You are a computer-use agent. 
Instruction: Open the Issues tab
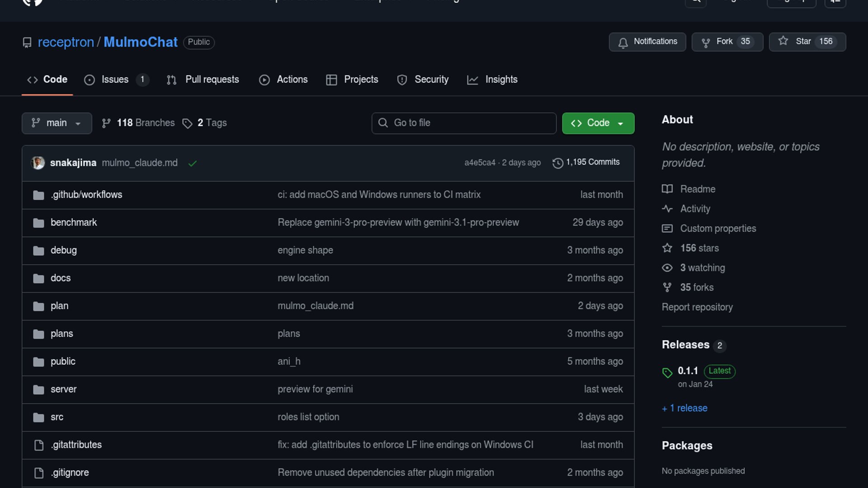[115, 80]
